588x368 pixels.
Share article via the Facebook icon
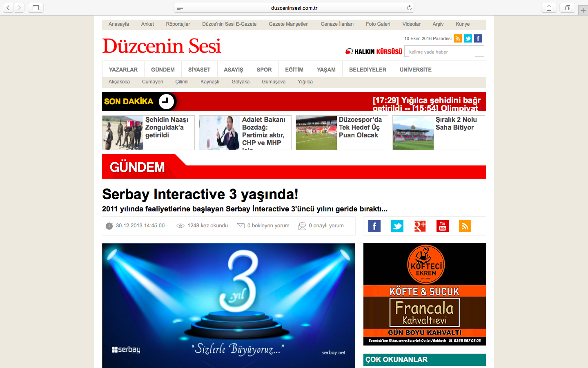click(x=374, y=226)
